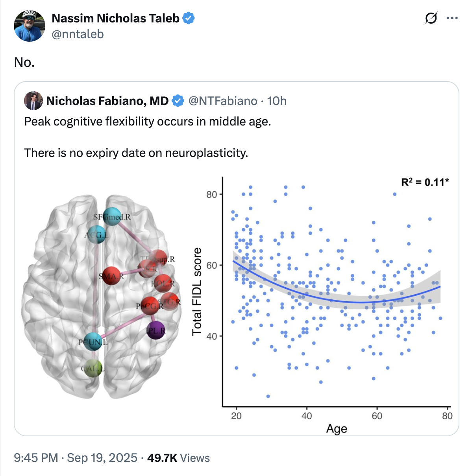Open the Grok slashed-circle icon
Viewport: 470px width, 476px height.
click(431, 18)
